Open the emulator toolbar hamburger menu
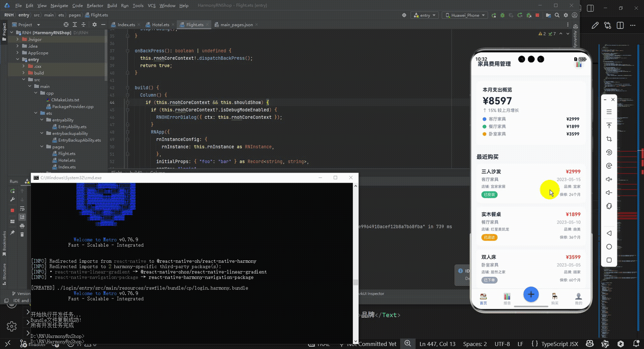Image resolution: width=644 pixels, height=349 pixels. click(609, 112)
